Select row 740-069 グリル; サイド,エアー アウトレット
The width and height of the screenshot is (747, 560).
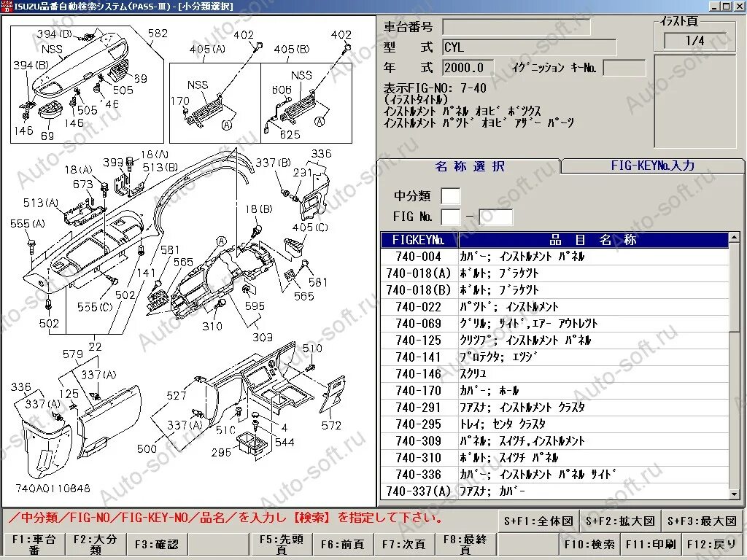(x=555, y=324)
